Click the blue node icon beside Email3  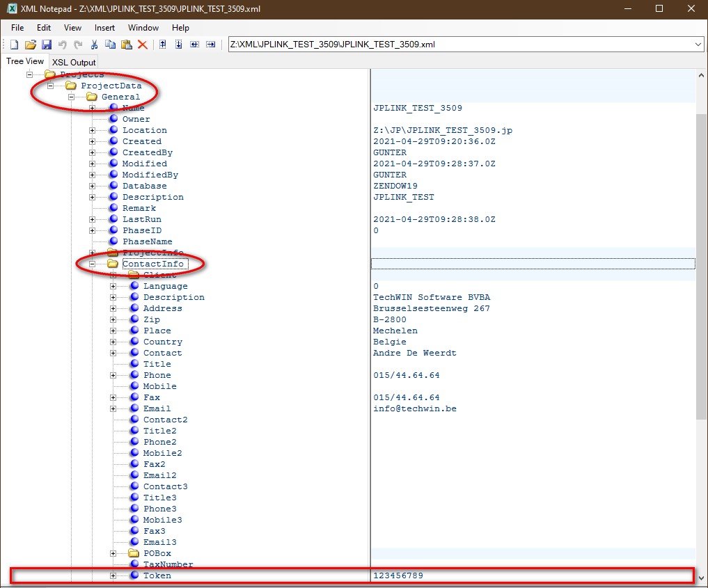click(x=134, y=542)
